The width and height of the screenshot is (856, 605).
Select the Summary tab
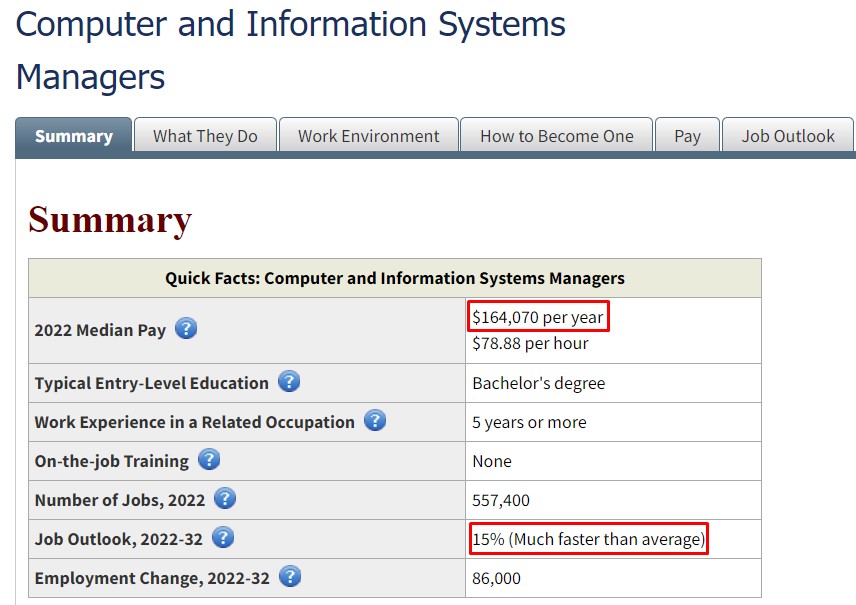74,135
